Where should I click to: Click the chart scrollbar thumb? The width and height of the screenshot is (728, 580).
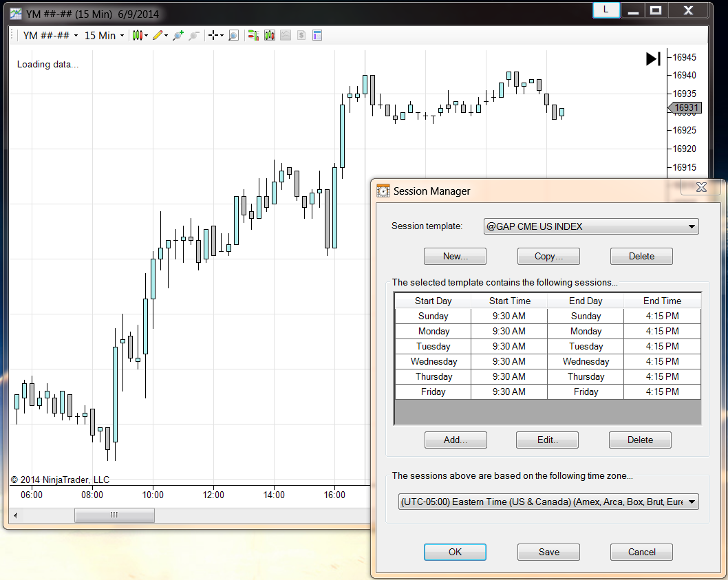pos(114,515)
